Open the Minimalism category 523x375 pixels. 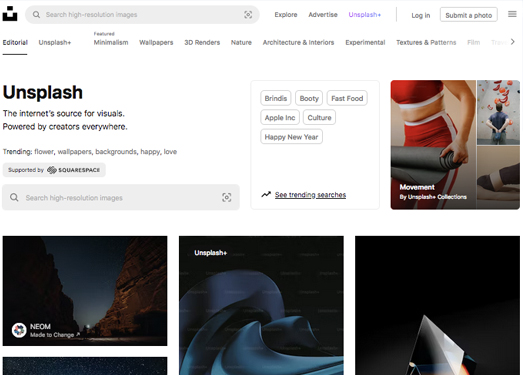click(x=111, y=42)
